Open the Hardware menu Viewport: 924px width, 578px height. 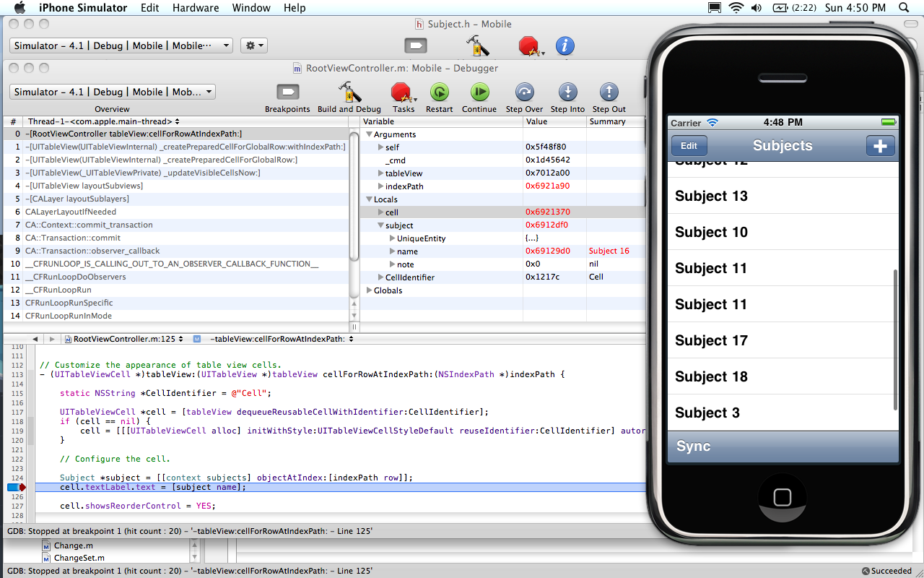pyautogui.click(x=196, y=8)
